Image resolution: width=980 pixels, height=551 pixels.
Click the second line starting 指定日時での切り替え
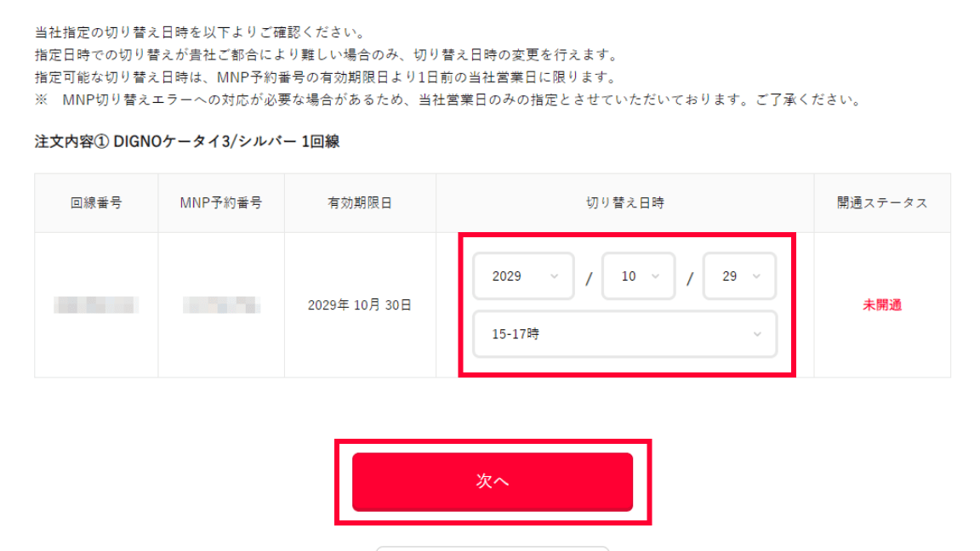(x=326, y=55)
